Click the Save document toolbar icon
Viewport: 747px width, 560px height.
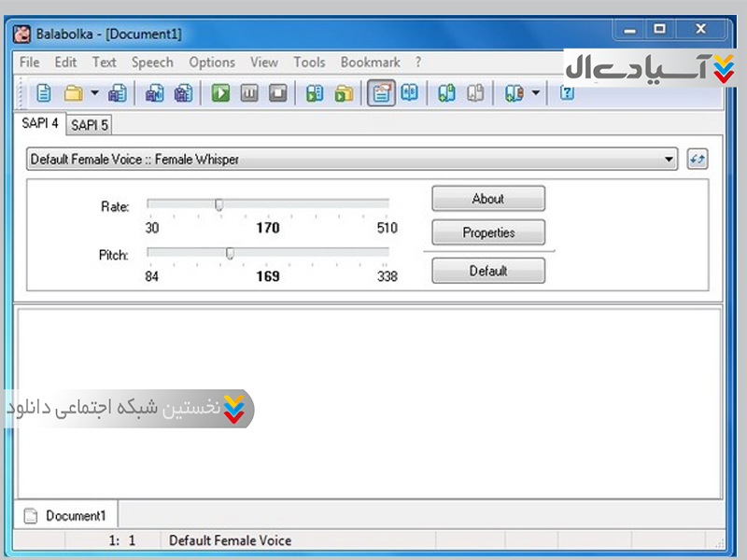117,92
